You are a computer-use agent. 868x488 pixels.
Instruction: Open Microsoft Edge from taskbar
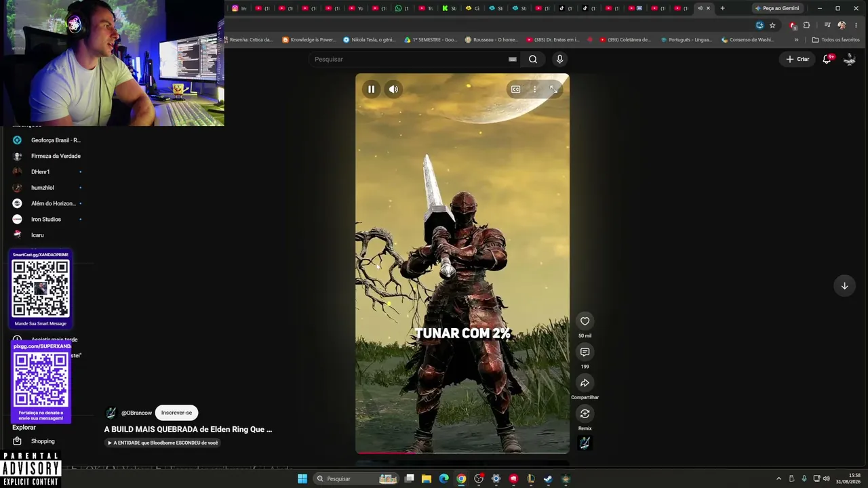pyautogui.click(x=444, y=479)
